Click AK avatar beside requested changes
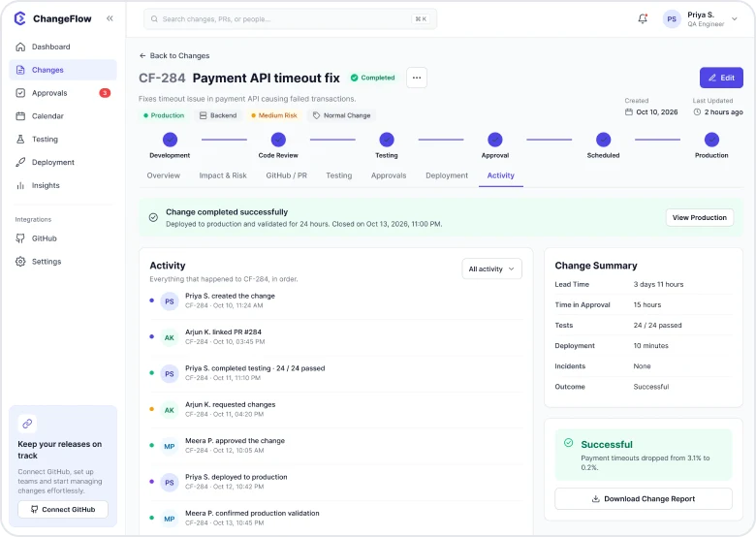This screenshot has width=756, height=537. pyautogui.click(x=170, y=410)
